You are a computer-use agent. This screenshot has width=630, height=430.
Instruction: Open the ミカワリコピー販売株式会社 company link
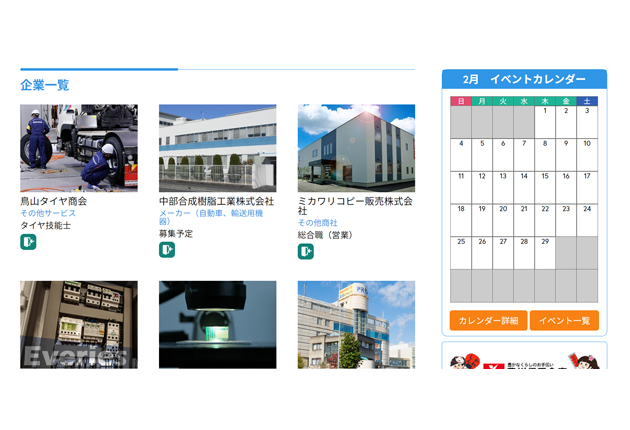pos(355,206)
